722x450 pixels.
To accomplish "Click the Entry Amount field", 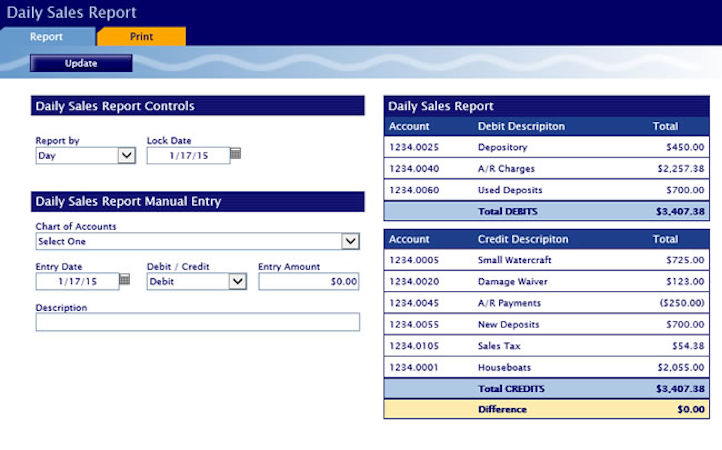I will [309, 281].
